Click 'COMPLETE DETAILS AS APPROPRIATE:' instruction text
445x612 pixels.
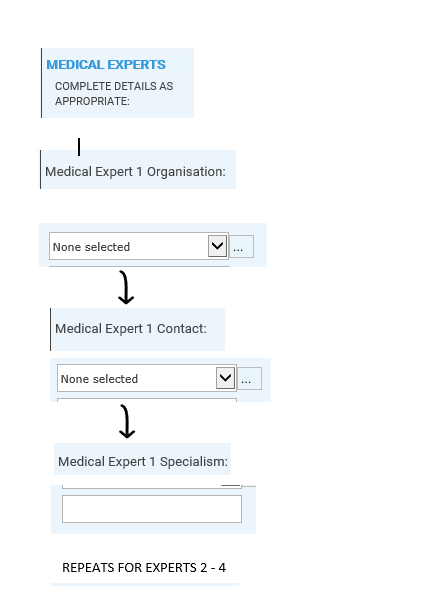114,94
